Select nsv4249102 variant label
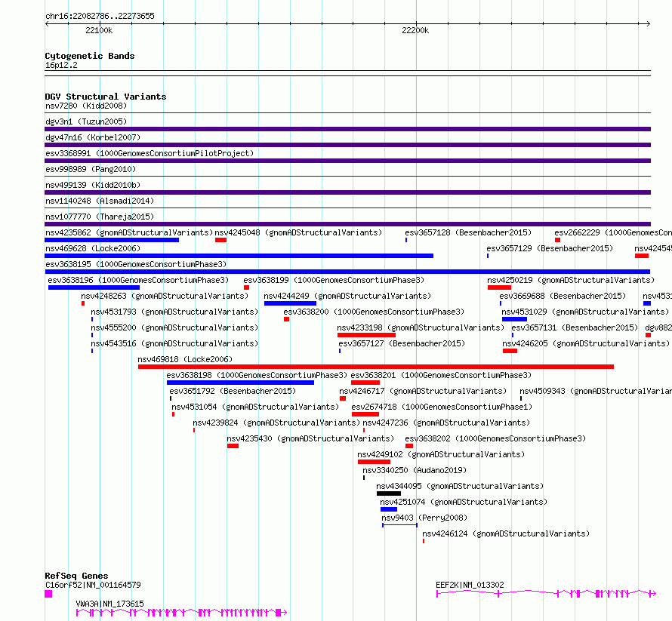Image resolution: width=672 pixels, height=621 pixels. point(441,454)
